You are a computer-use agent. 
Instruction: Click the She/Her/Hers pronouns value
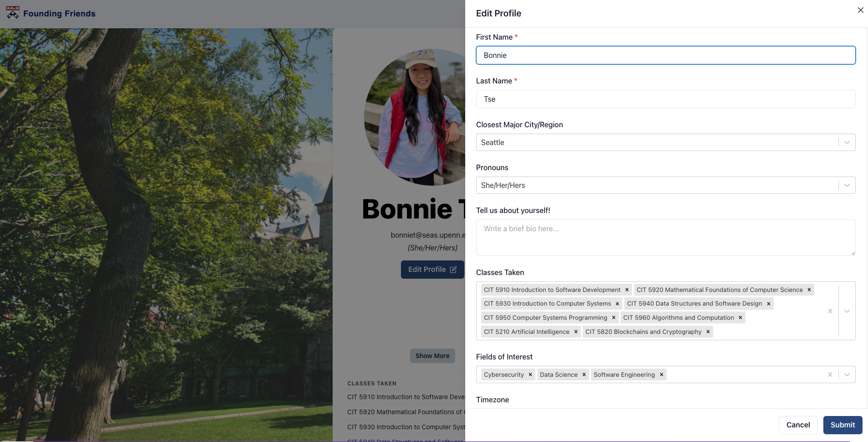[x=503, y=185]
